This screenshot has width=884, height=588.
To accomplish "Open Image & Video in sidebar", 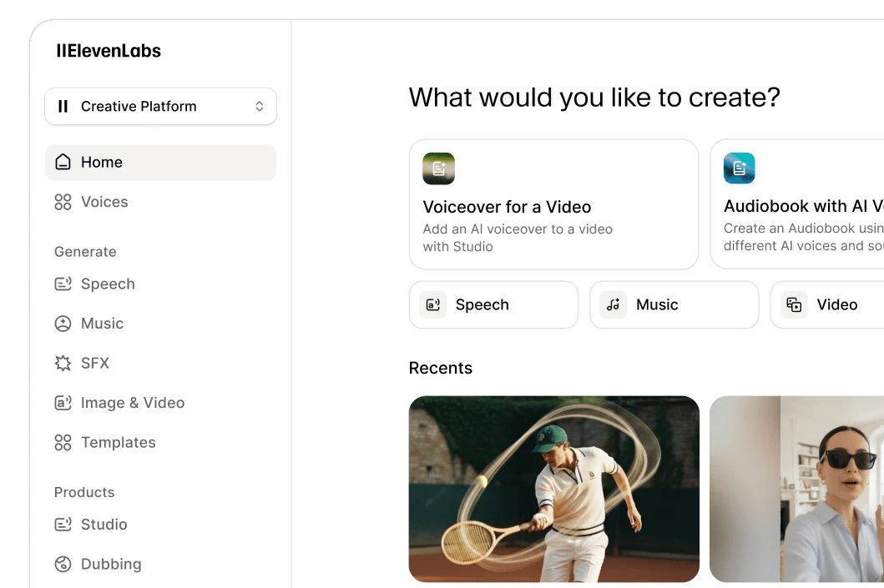I will (160, 403).
